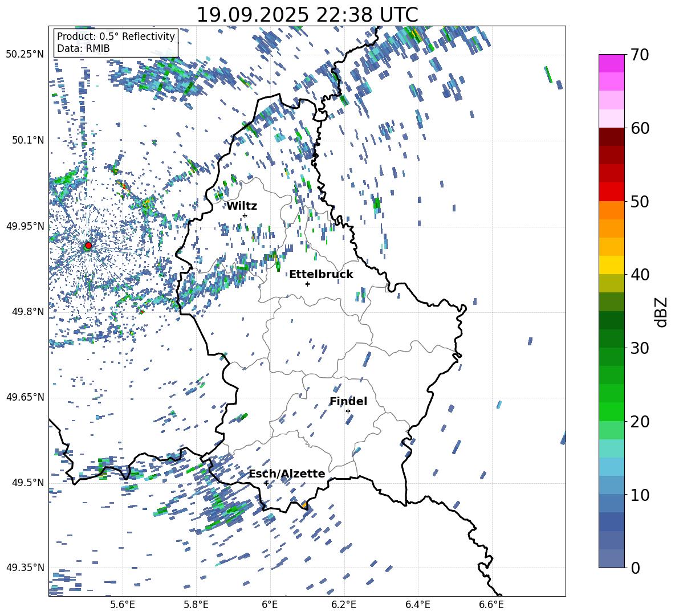Click the 49.35°N latitude label

click(25, 568)
